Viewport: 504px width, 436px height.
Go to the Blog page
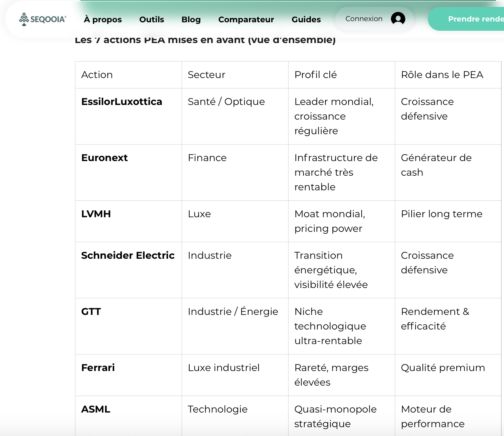191,20
